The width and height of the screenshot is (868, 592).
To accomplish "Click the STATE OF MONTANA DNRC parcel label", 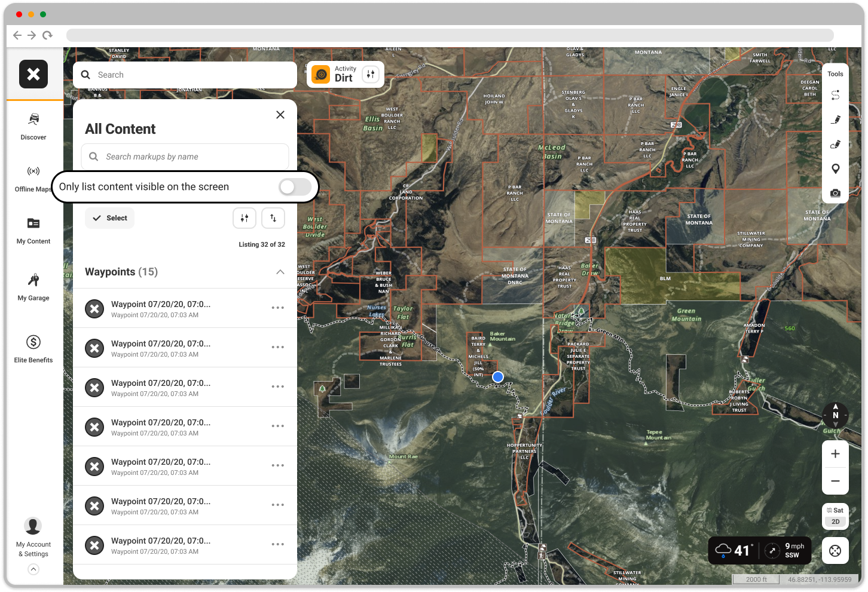I will tap(515, 276).
